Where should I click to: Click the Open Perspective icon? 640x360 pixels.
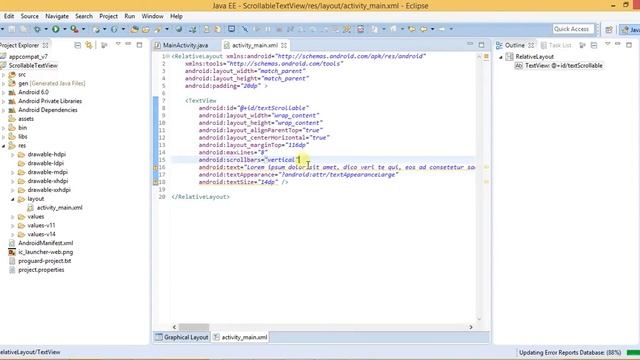pyautogui.click(x=609, y=29)
